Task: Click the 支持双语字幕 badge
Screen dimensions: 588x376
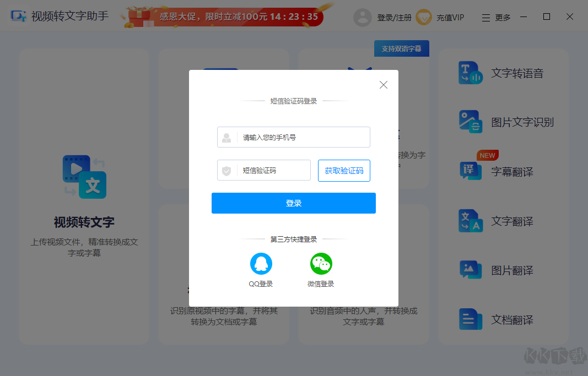Action: (401, 48)
